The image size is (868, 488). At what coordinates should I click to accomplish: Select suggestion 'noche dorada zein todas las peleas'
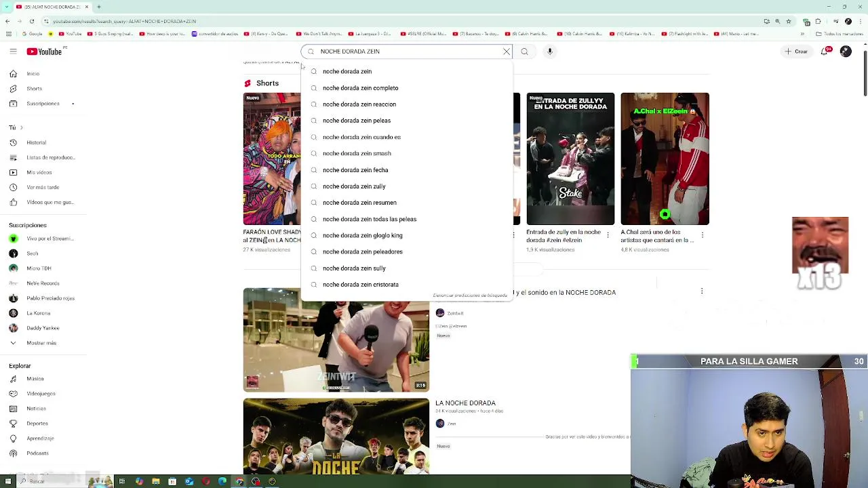407,219
